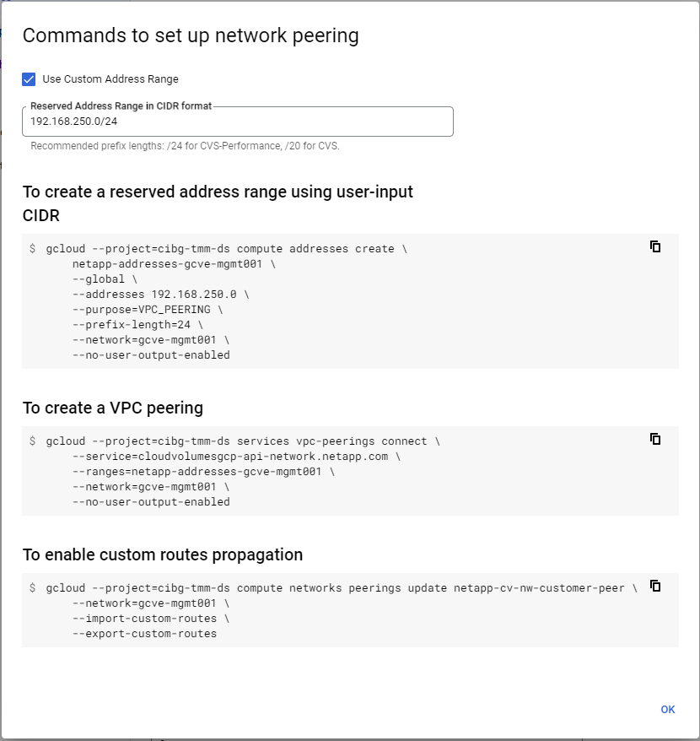Focus the Reserved Address Range CIDR input field
Viewport: 700px width, 741px height.
tap(238, 122)
